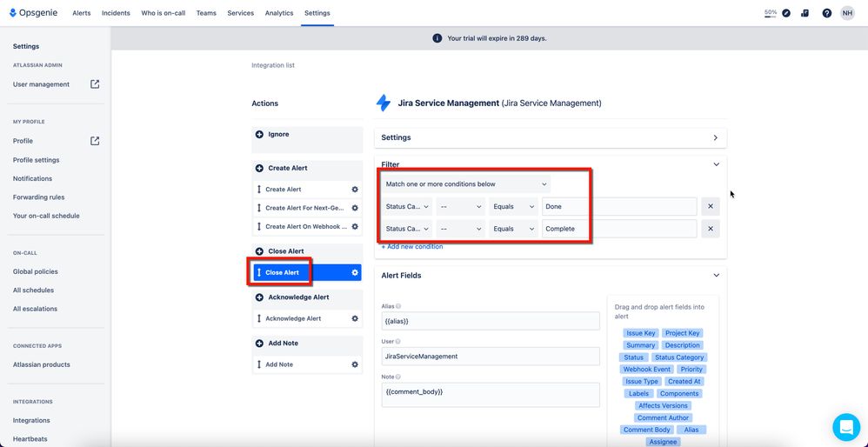The width and height of the screenshot is (868, 447).
Task: Click the compass quick-start icon
Action: click(x=786, y=13)
